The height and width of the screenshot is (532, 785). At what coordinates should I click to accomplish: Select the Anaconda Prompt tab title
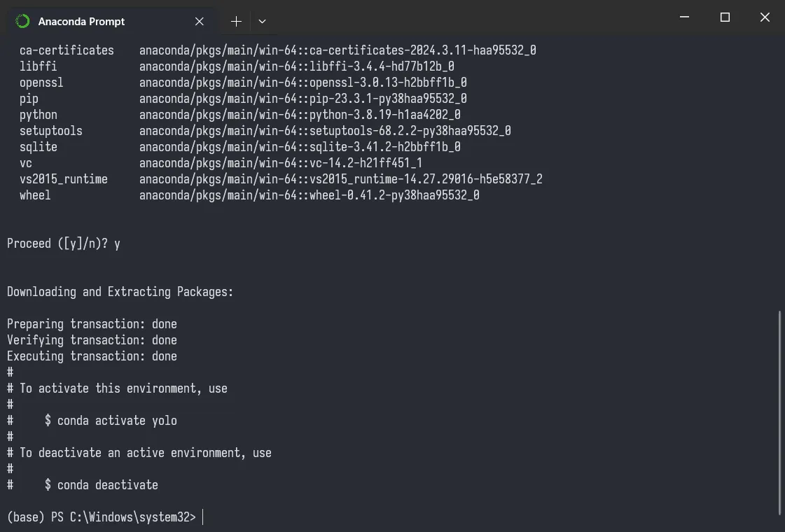[x=82, y=22]
